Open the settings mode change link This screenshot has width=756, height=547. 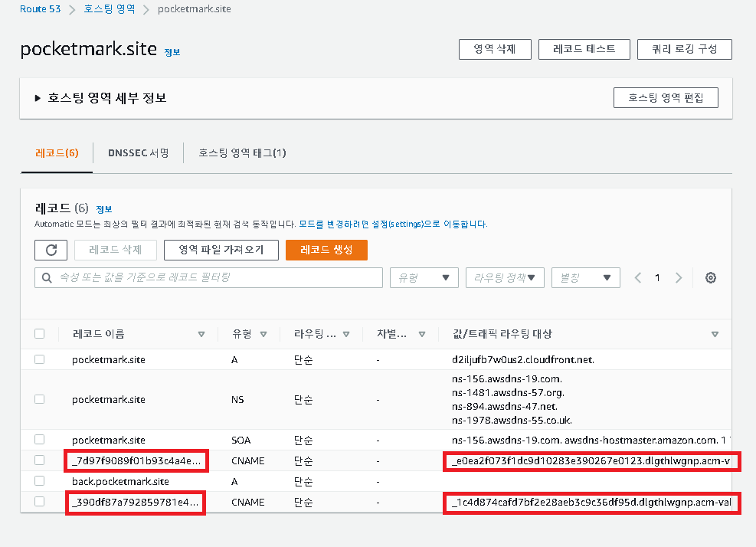point(393,224)
